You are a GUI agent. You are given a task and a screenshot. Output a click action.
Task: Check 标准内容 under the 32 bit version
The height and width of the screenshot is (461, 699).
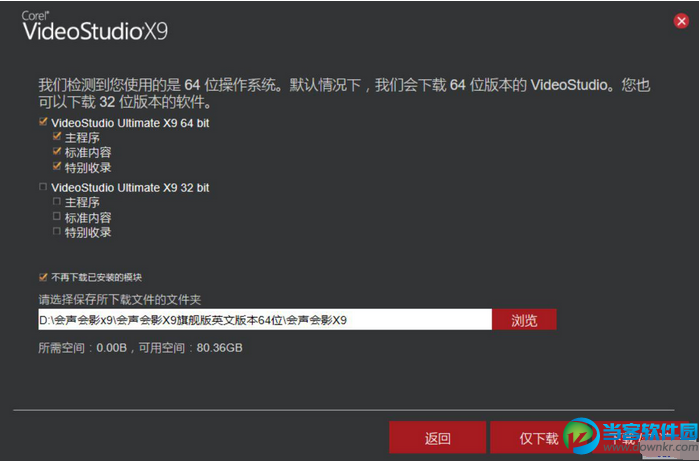coord(57,217)
